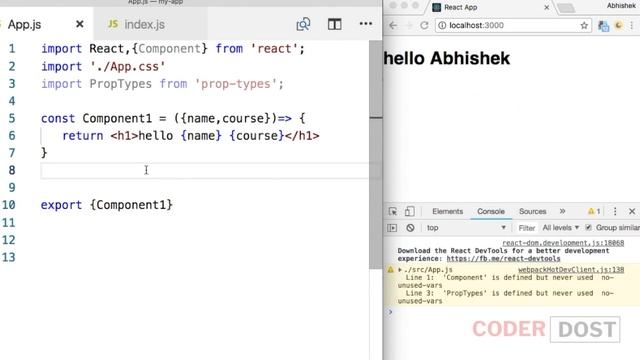Screen dimensions: 640x360
Task: Close the React App browser tab
Action: click(x=547, y=7)
